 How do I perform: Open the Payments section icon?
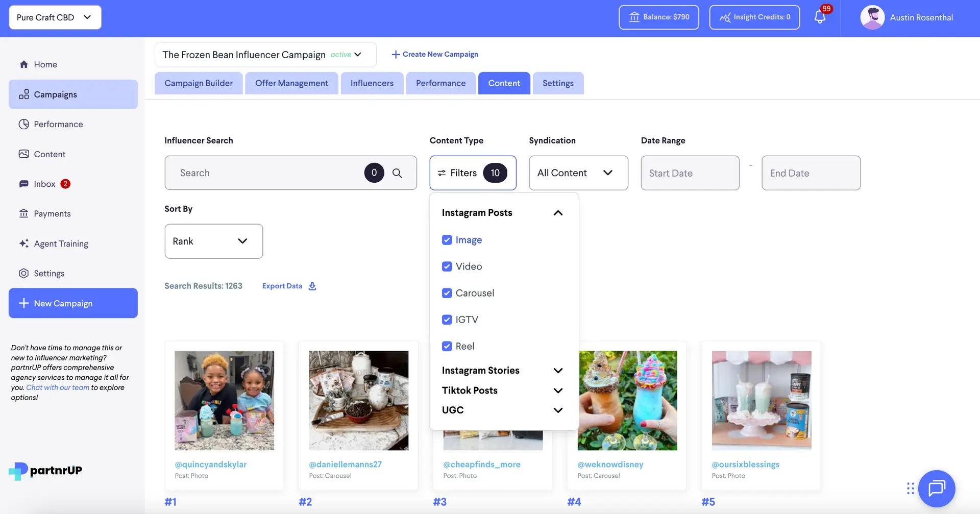(x=24, y=213)
